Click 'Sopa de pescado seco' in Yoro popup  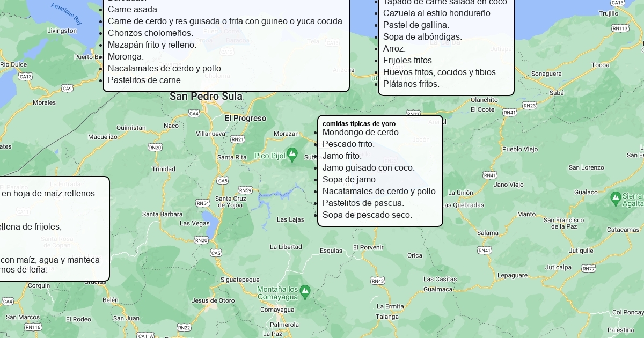click(x=367, y=215)
